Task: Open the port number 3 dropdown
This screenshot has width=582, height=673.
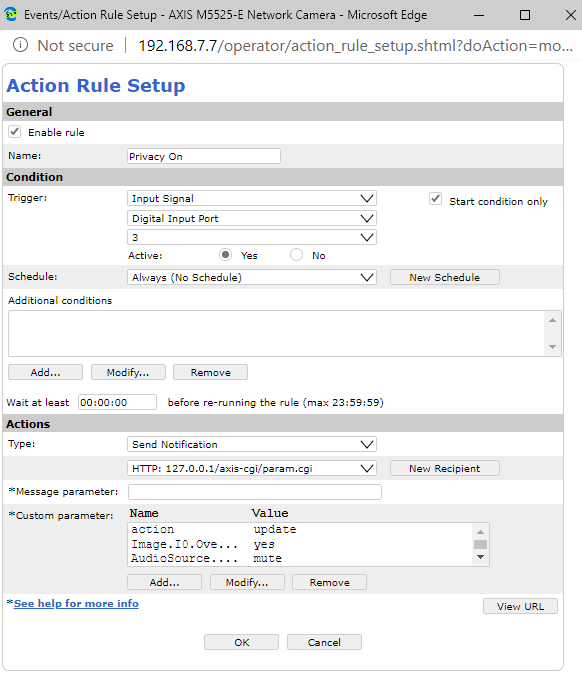Action: [252, 237]
